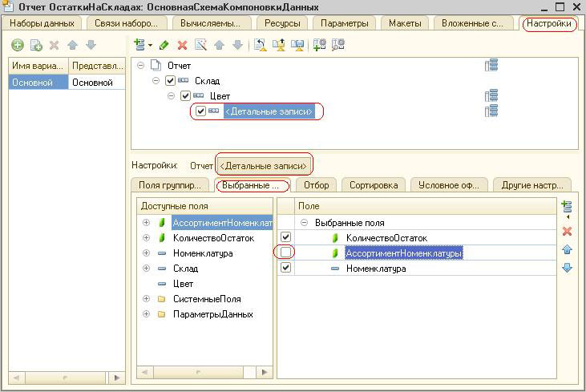Click the green add variant icon
Image resolution: width=586 pixels, height=392 pixels.
(18, 46)
